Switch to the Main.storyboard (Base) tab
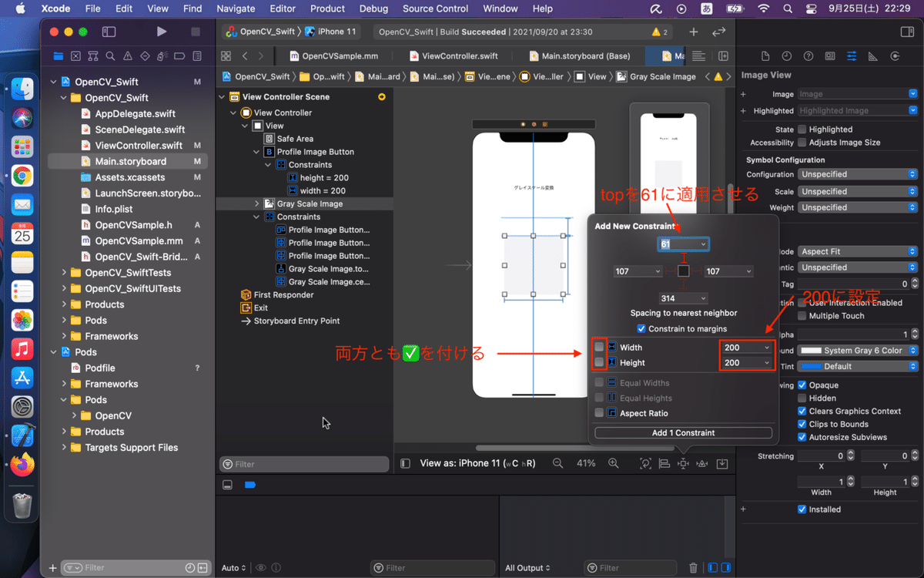This screenshot has width=924, height=578. 579,56
